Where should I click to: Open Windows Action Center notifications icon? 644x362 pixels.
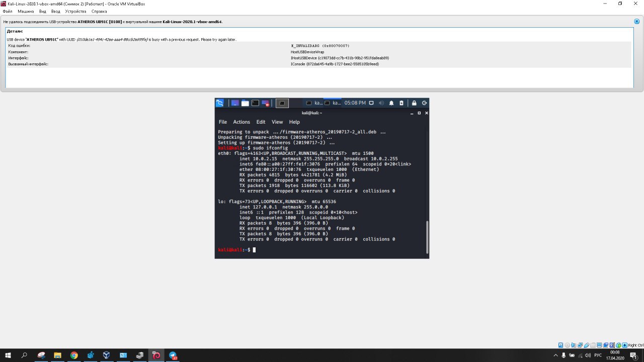(x=633, y=355)
